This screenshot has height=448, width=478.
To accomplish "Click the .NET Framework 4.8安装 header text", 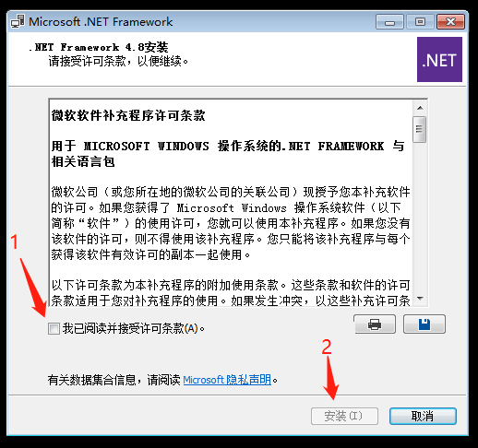I will pyautogui.click(x=99, y=47).
